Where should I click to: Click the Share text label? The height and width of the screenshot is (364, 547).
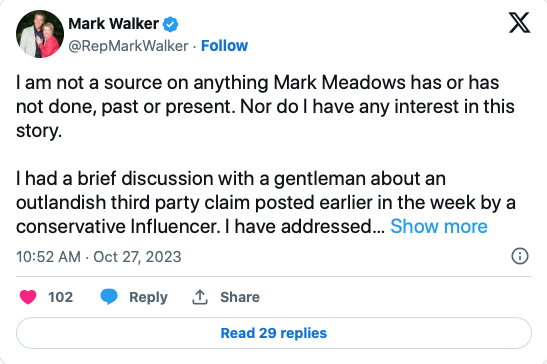(240, 297)
